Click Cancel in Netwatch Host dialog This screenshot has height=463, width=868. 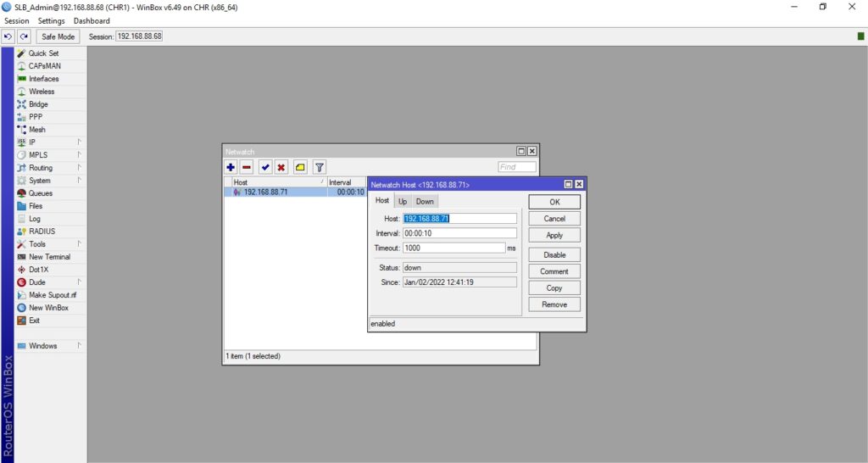pos(554,219)
